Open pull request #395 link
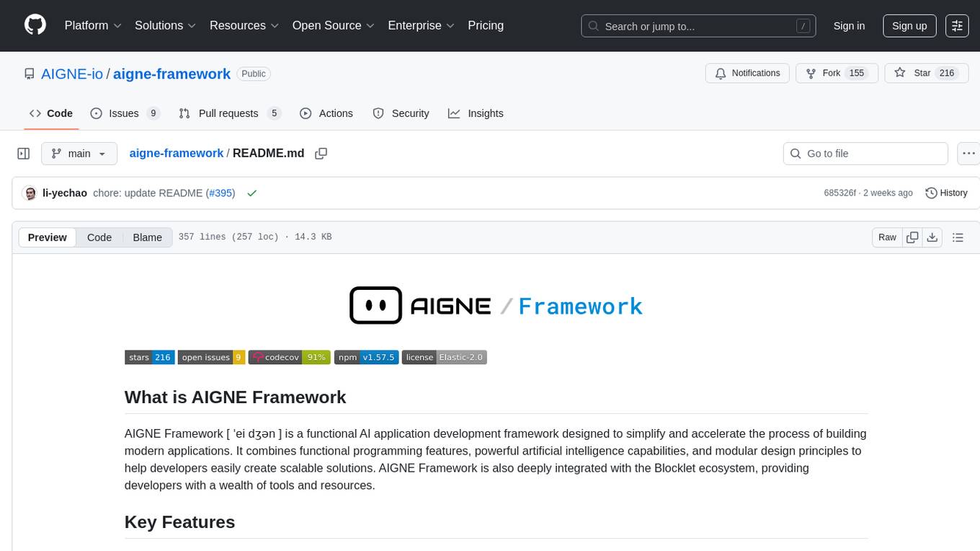980x551 pixels. click(220, 193)
